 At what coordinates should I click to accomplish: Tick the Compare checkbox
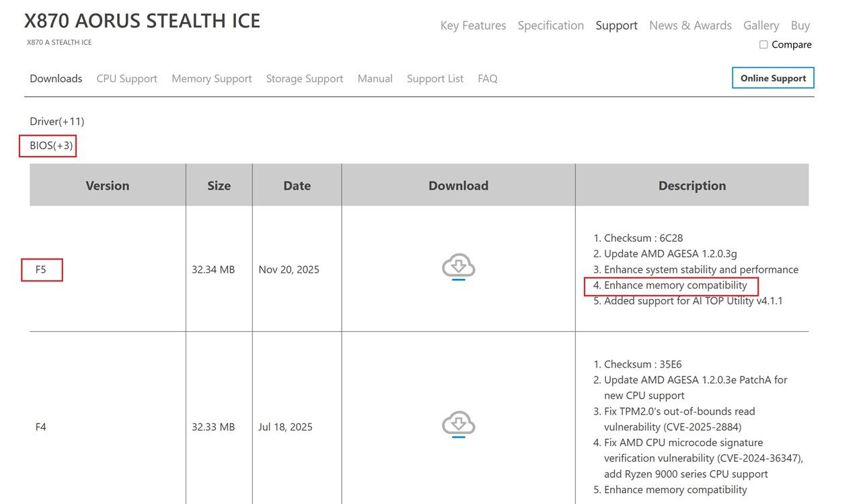click(763, 44)
